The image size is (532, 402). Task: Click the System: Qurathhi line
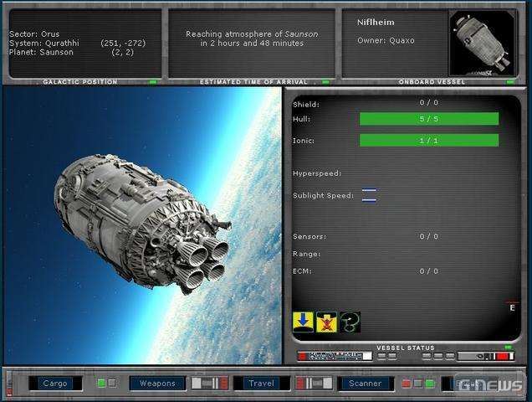tap(44, 44)
